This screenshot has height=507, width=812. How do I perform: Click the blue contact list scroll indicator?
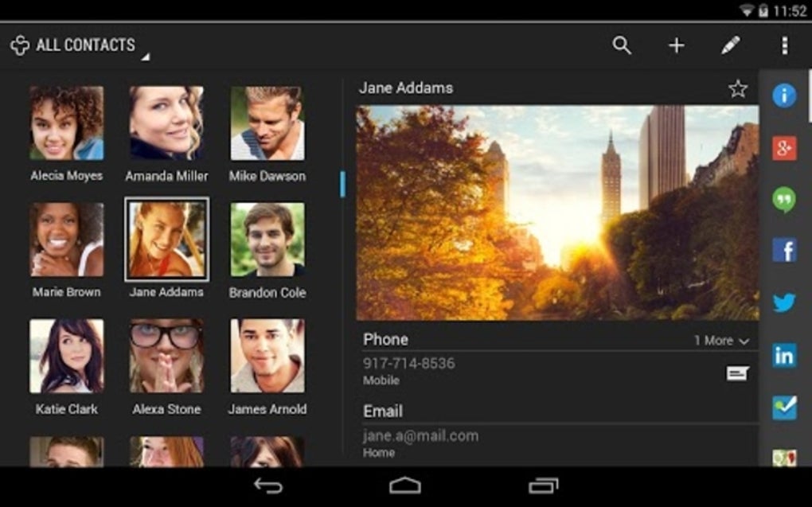[342, 185]
